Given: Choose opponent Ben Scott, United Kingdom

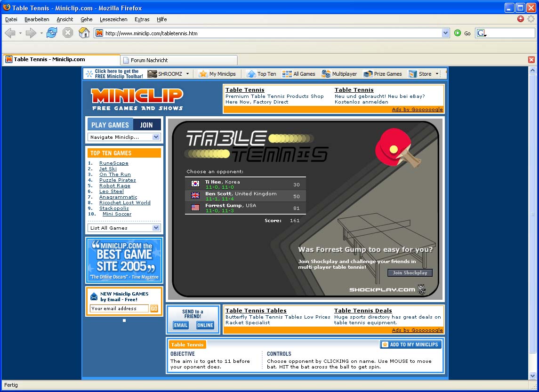Looking at the screenshot, I should tap(245, 196).
